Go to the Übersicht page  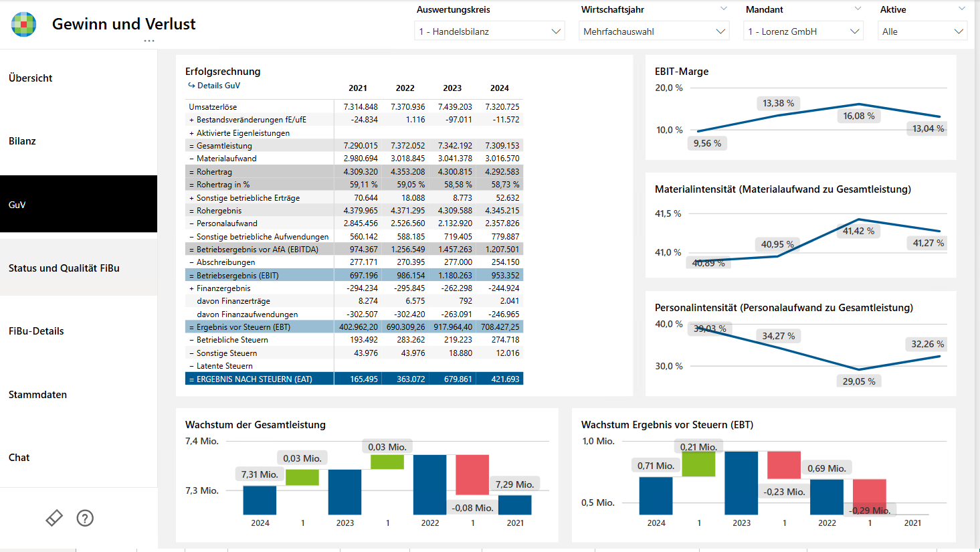click(79, 78)
